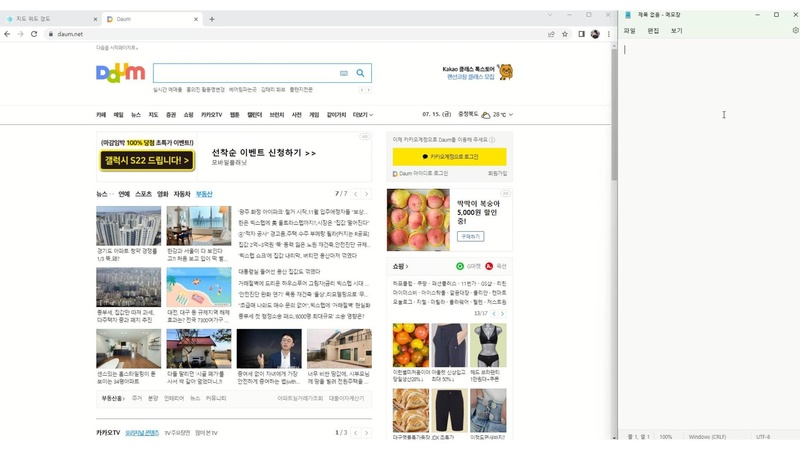The height and width of the screenshot is (450, 800).
Task: Open the man in suit video thumbnail
Action: pos(269,348)
